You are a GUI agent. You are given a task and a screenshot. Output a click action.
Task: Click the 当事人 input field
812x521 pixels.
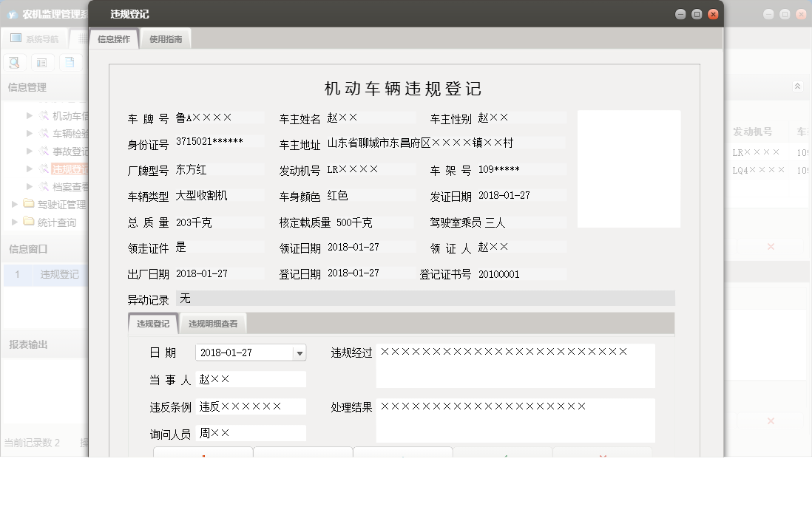point(251,379)
